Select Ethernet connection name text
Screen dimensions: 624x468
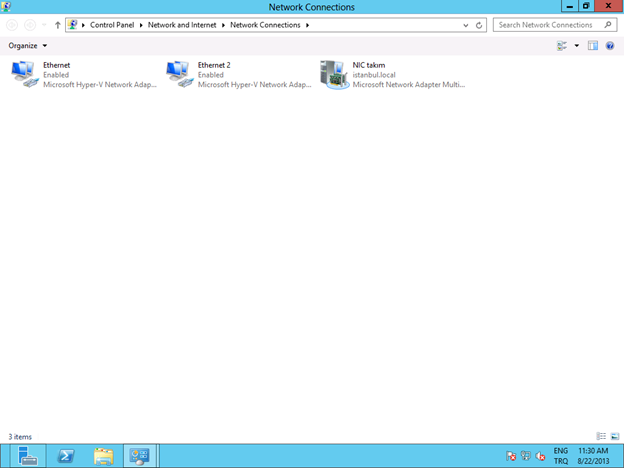pos(57,65)
